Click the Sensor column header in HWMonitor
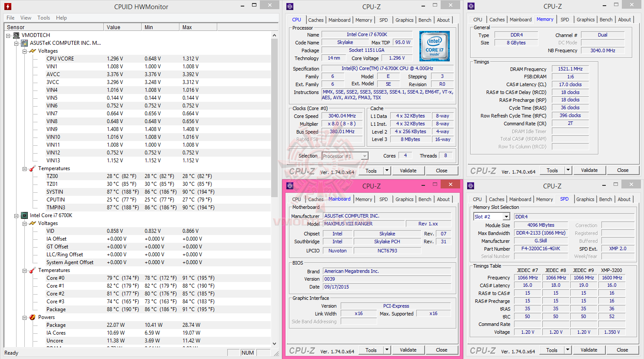 click(x=54, y=27)
